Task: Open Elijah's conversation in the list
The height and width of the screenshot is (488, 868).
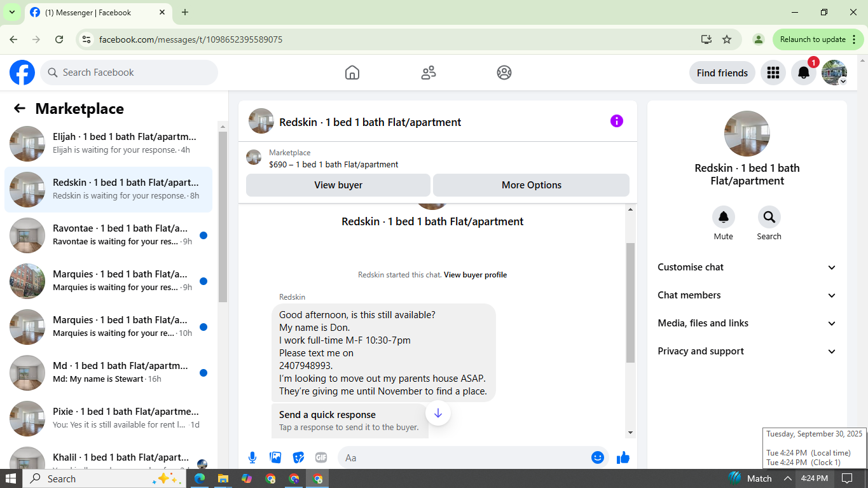Action: [x=109, y=144]
